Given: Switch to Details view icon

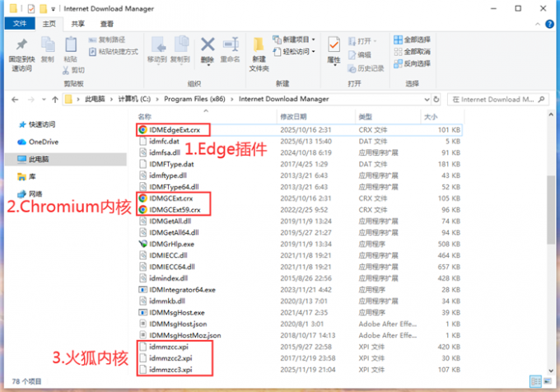Looking at the screenshot, I should point(535,381).
